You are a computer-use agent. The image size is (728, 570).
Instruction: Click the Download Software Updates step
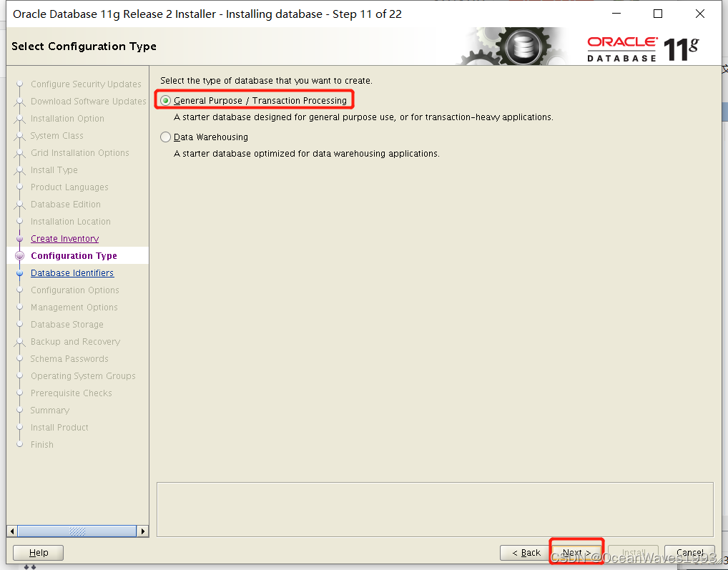click(x=88, y=101)
